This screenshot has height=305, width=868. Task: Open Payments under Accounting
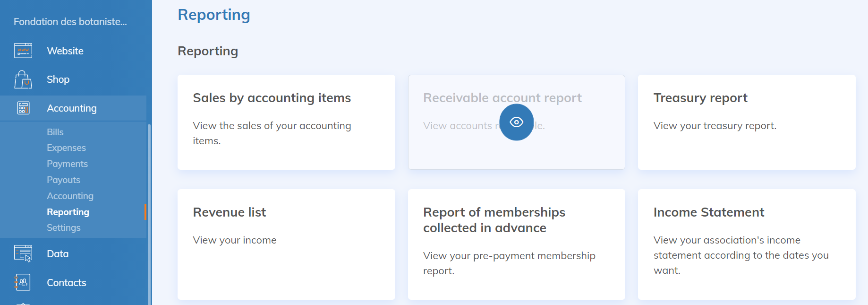coord(67,164)
